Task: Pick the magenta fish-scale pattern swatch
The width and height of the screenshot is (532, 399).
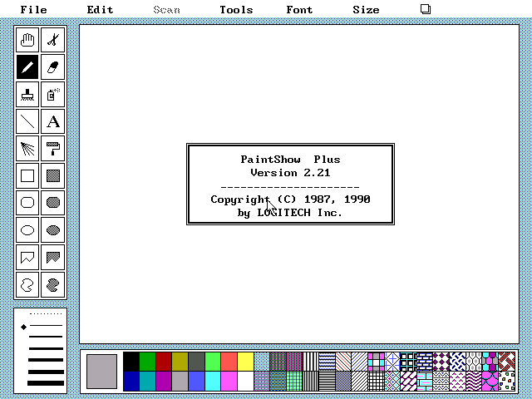Action: pos(490,381)
